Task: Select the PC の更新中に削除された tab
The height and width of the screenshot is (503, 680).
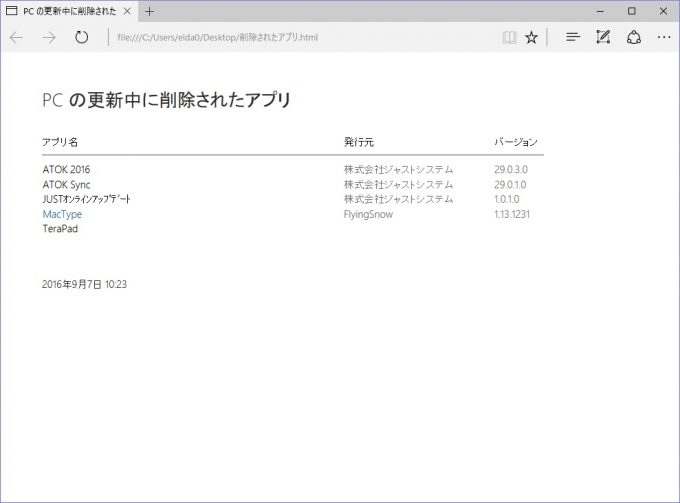Action: coord(69,11)
